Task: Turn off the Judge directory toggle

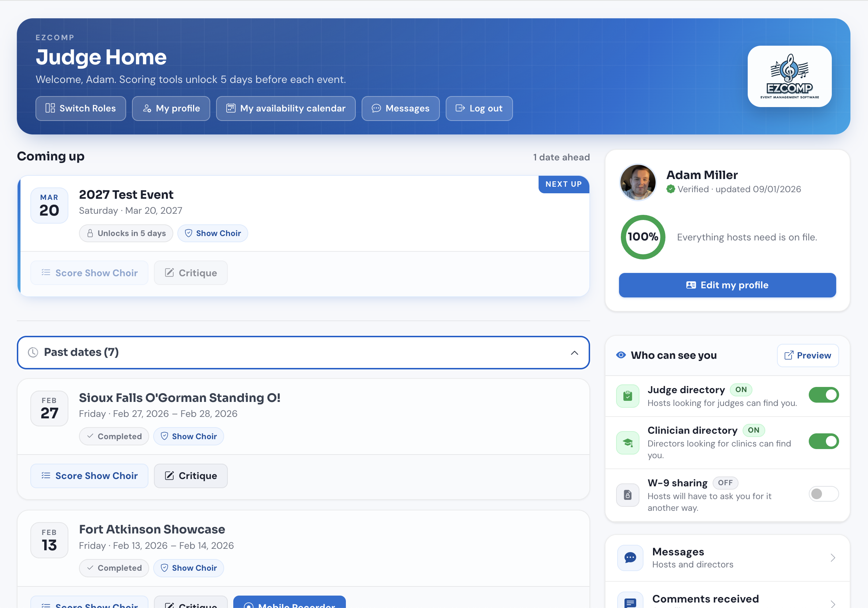Action: pos(823,395)
